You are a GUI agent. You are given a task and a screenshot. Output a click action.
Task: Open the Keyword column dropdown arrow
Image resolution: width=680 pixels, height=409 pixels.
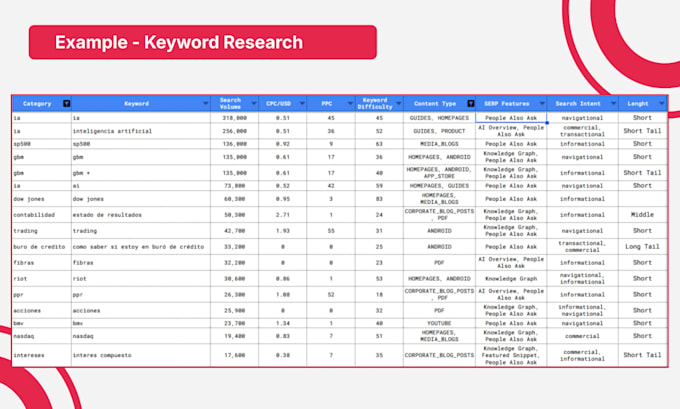206,103
